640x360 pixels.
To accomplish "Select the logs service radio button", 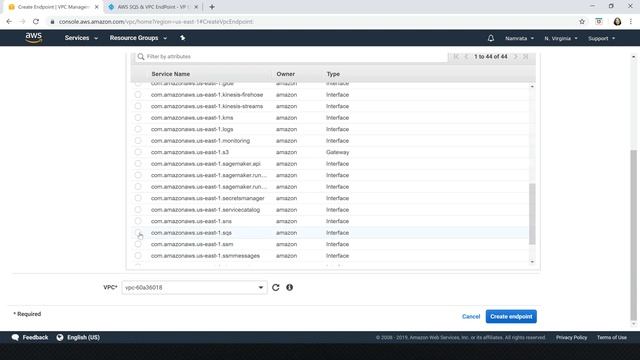I will point(138,129).
